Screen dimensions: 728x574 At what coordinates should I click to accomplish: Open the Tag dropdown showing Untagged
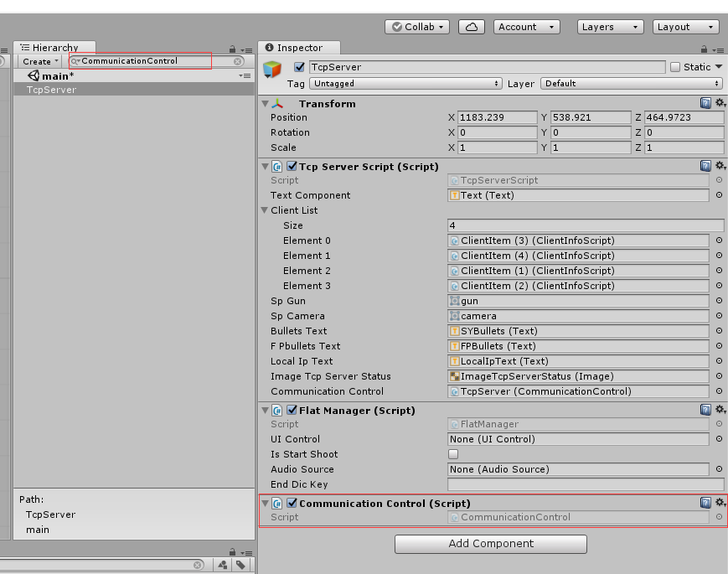click(x=405, y=84)
